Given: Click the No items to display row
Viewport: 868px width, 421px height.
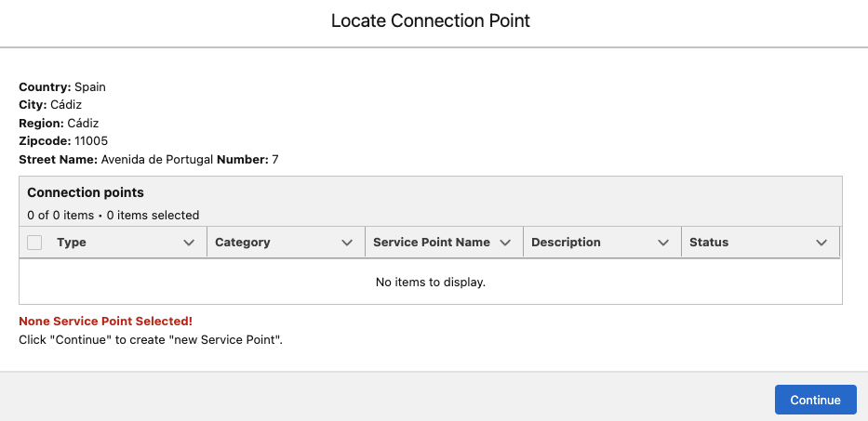Looking at the screenshot, I should (x=431, y=283).
